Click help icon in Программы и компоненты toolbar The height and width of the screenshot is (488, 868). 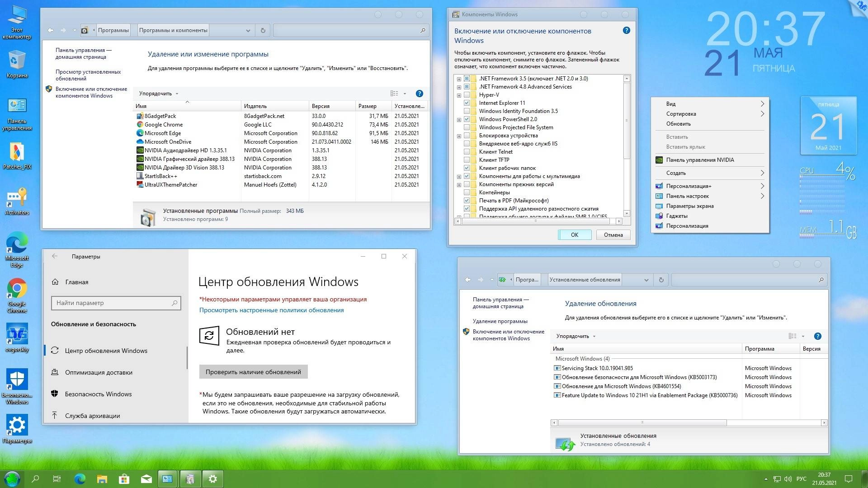point(419,94)
